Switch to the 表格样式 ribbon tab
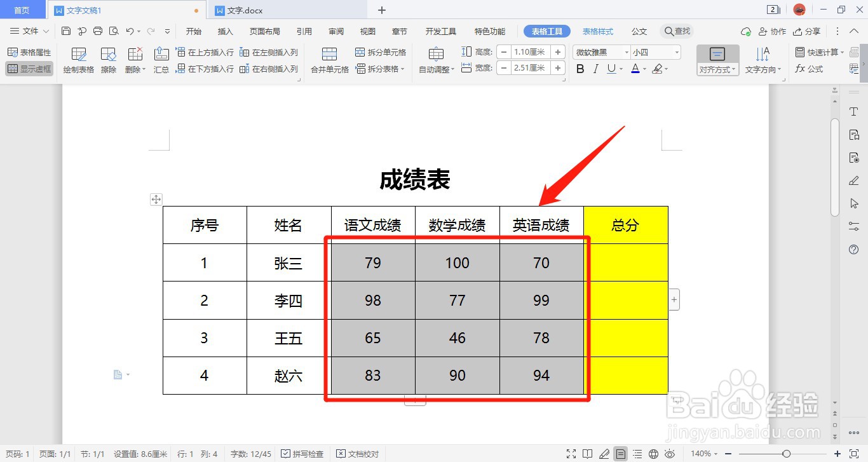This screenshot has width=868, height=462. 597,31
